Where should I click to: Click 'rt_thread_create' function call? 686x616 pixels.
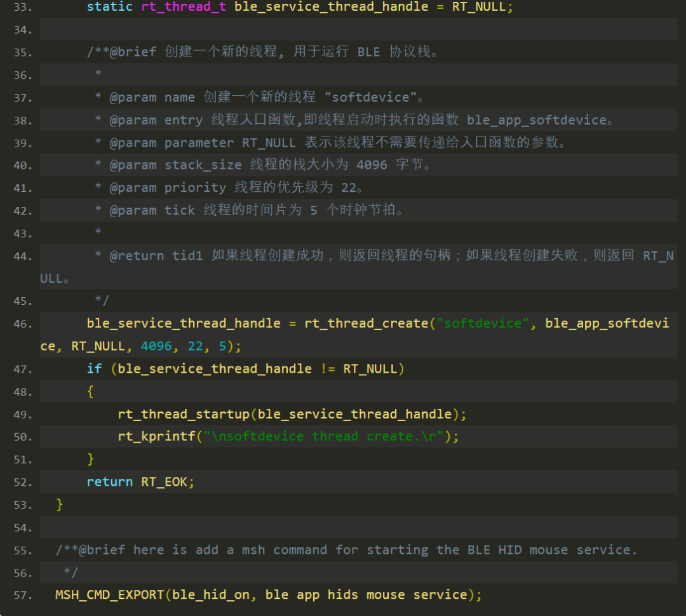pyautogui.click(x=367, y=323)
